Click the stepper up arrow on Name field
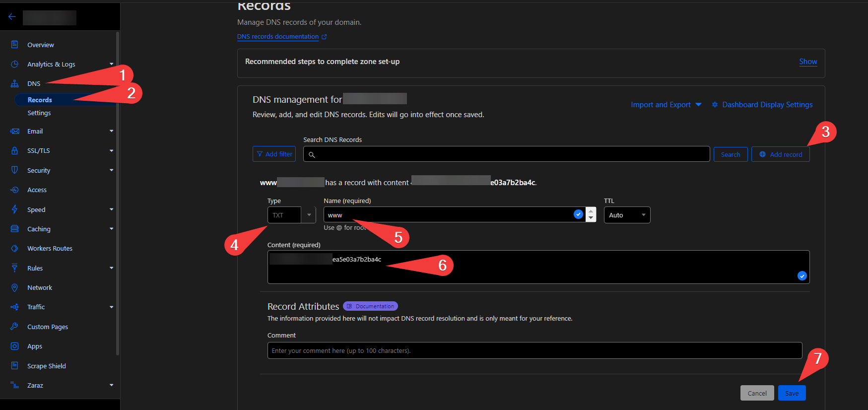The image size is (868, 410). [x=591, y=211]
